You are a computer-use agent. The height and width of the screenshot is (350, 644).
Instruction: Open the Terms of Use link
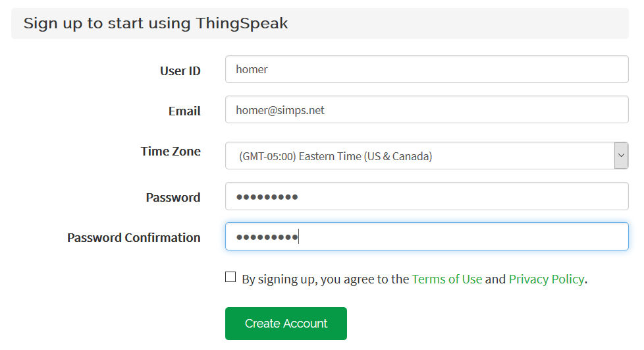click(446, 279)
